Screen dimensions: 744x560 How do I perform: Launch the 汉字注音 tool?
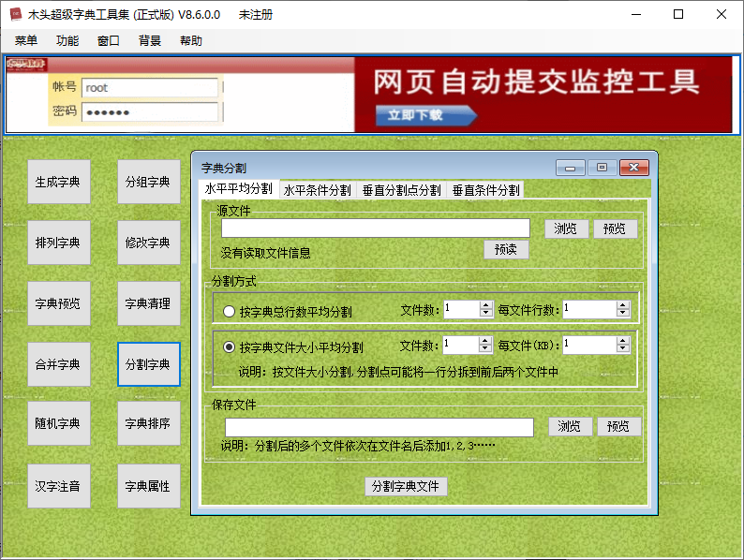[58, 486]
